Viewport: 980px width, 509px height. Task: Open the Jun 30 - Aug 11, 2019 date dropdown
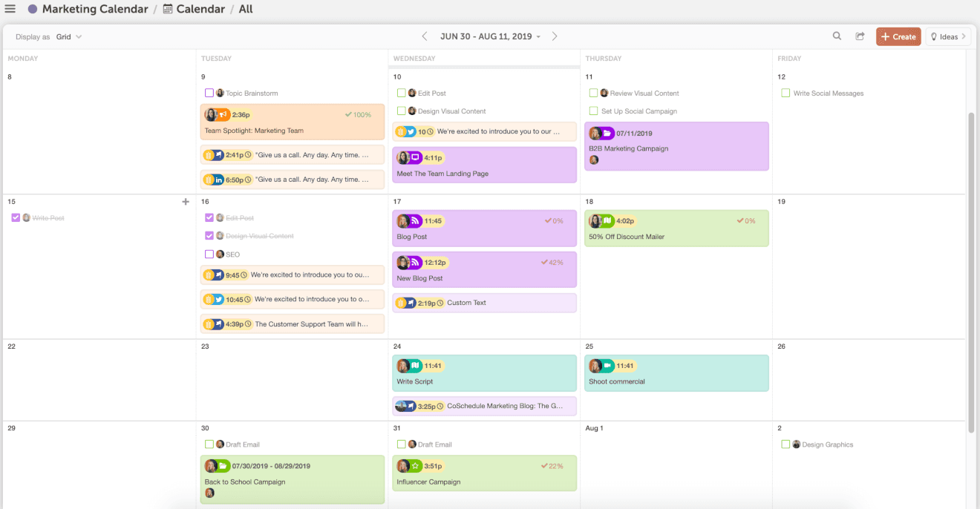coord(490,36)
